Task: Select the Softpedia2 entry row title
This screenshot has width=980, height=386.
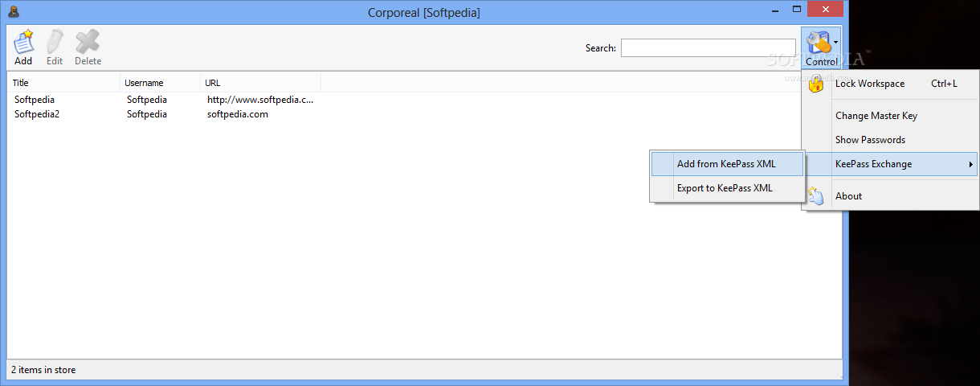Action: 37,114
